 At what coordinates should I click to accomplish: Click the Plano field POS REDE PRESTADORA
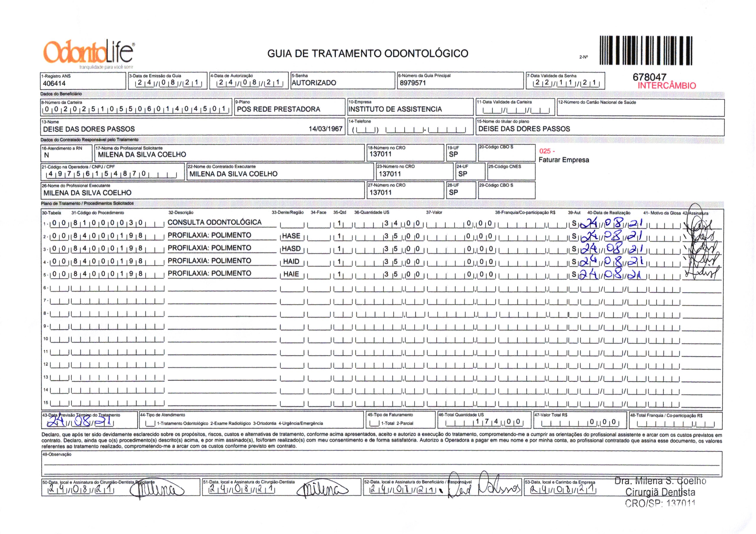[278, 109]
